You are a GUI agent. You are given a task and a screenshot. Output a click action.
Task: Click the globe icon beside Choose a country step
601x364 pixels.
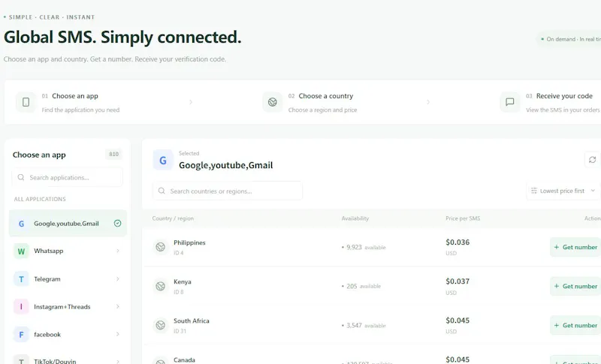coord(273,102)
